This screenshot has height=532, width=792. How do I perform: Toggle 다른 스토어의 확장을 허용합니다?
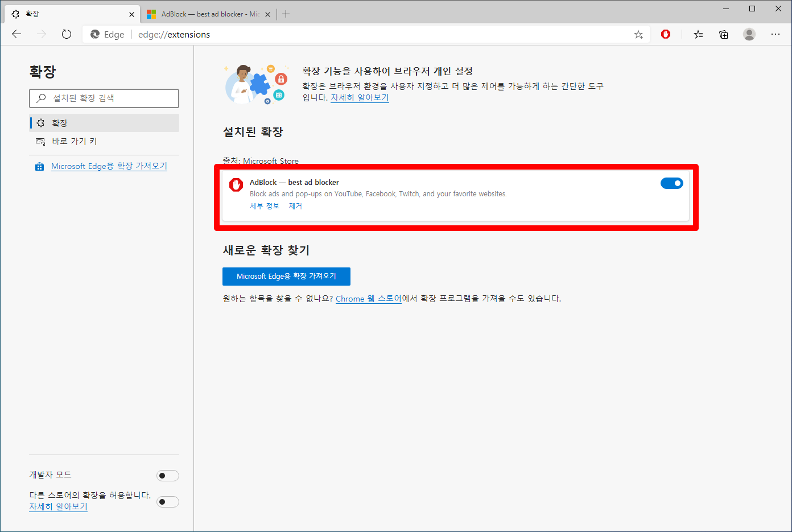click(168, 502)
